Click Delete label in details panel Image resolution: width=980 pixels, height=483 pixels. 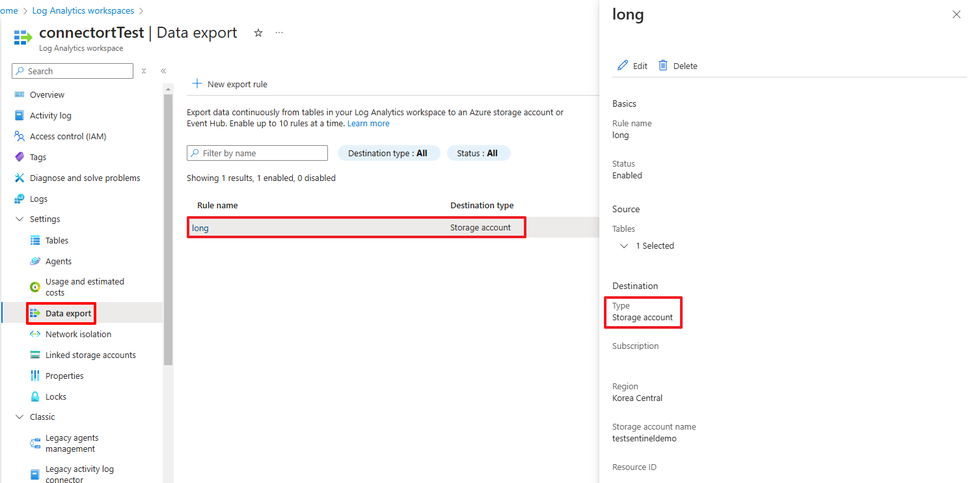click(x=685, y=66)
